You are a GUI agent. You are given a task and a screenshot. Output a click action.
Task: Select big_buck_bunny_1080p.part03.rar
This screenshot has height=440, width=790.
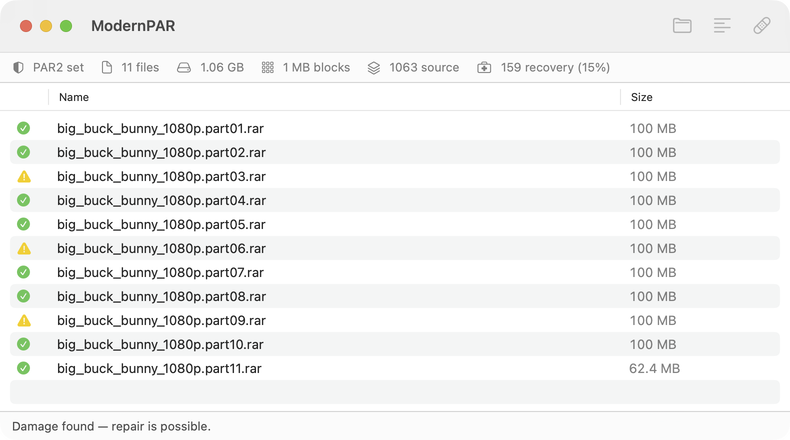pyautogui.click(x=395, y=176)
